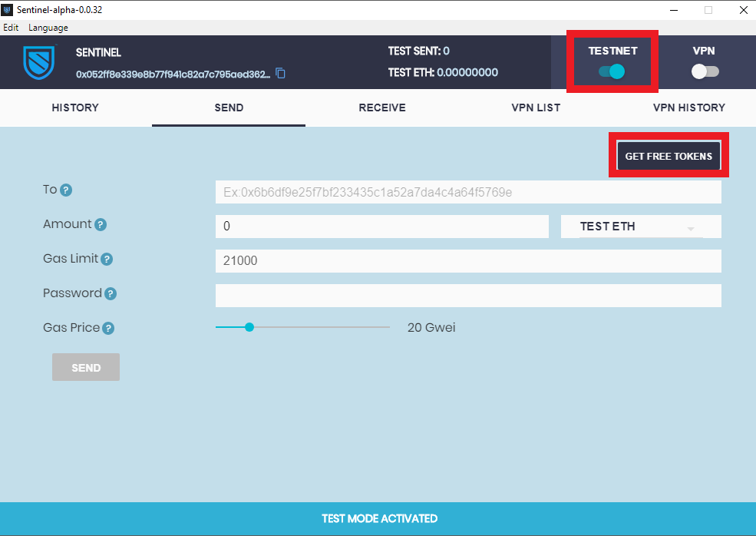Open the VPN LIST tab

pos(536,108)
